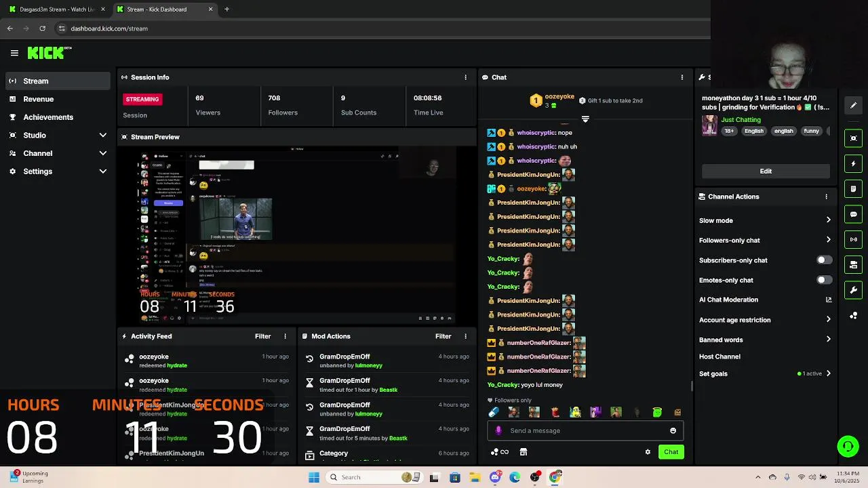Click the Send a message input
The image size is (868, 488).
coord(585,430)
